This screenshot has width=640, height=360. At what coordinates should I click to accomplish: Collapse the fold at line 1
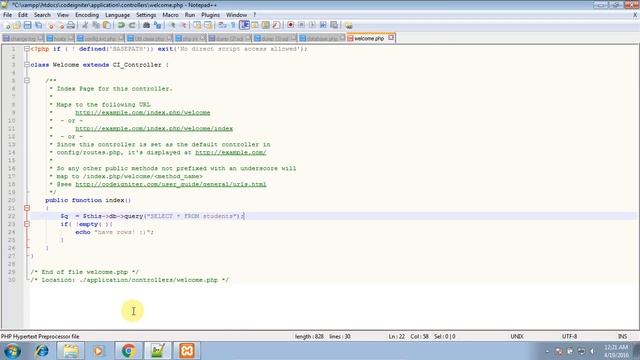pos(27,49)
